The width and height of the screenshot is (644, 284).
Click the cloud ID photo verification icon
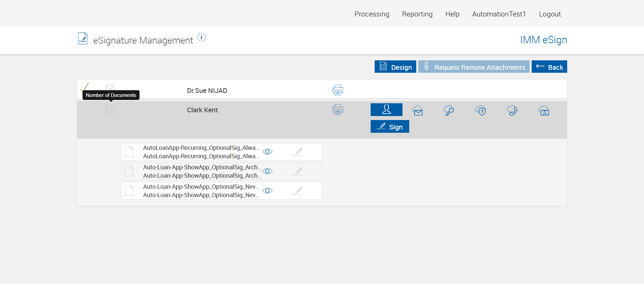tap(544, 110)
